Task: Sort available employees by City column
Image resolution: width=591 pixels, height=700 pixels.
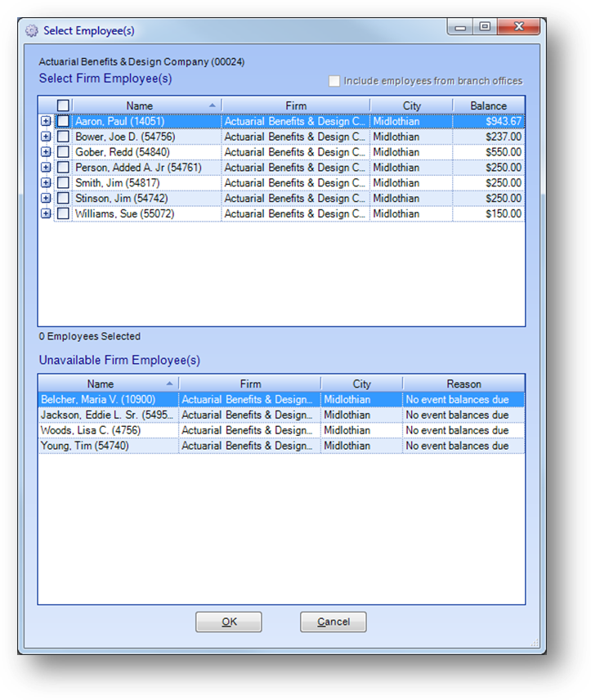Action: coord(411,105)
